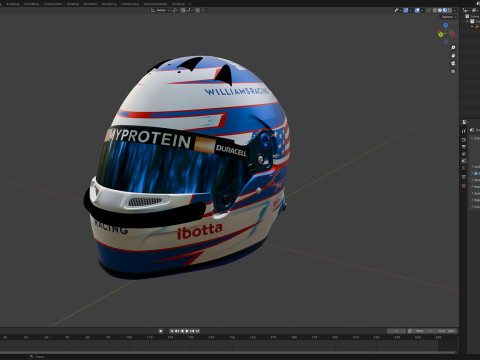This screenshot has width=480, height=360.
Task: Click the stop/record button in timeline
Action: (x=161, y=331)
